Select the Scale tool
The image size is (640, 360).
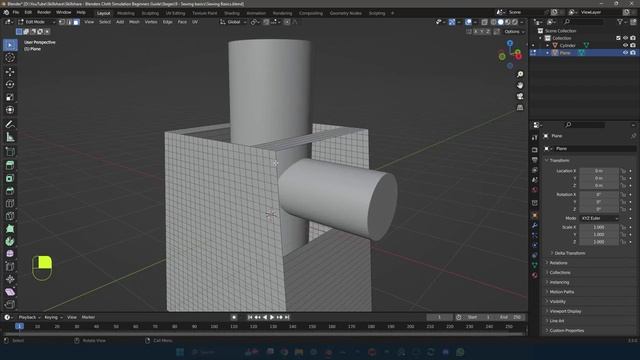click(x=10, y=97)
